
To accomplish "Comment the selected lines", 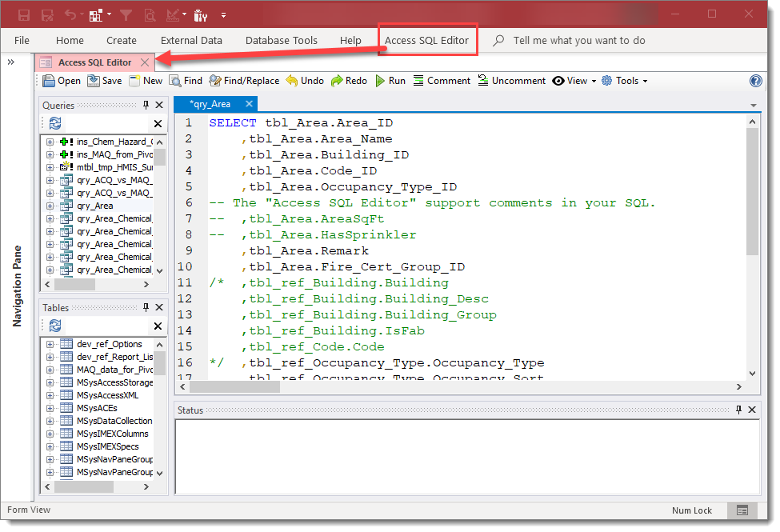I will (442, 81).
